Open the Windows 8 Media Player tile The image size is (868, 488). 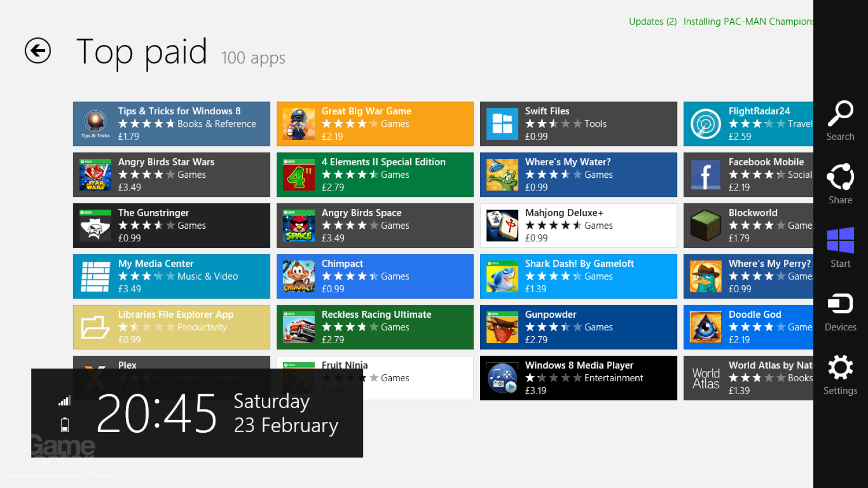(578, 378)
